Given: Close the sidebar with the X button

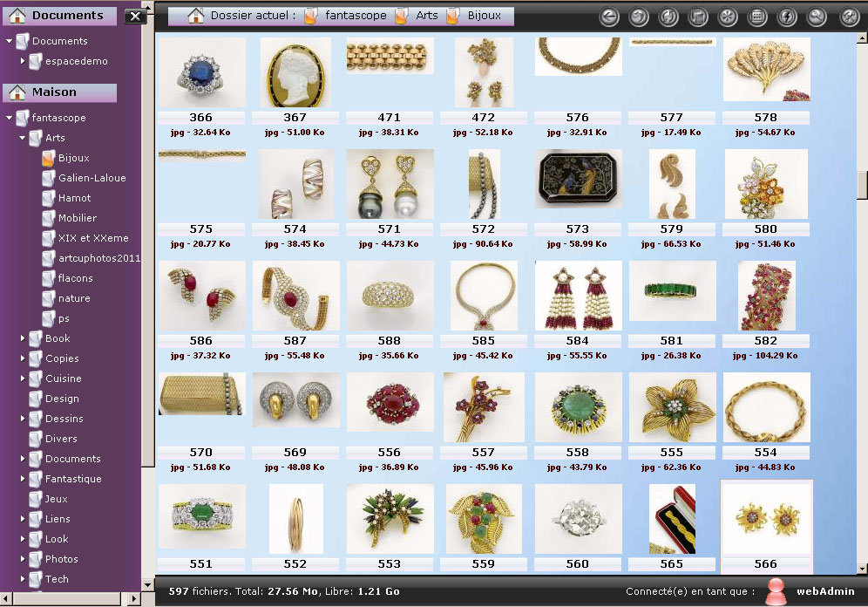Looking at the screenshot, I should tap(135, 17).
